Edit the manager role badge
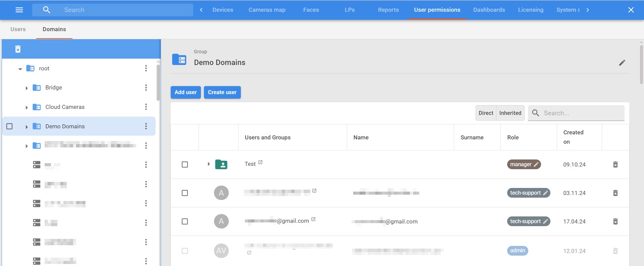Screen dimensions: 644x266 point(536,164)
